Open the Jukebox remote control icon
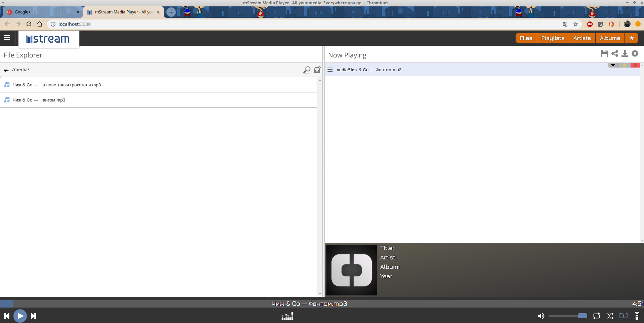 coord(637,316)
